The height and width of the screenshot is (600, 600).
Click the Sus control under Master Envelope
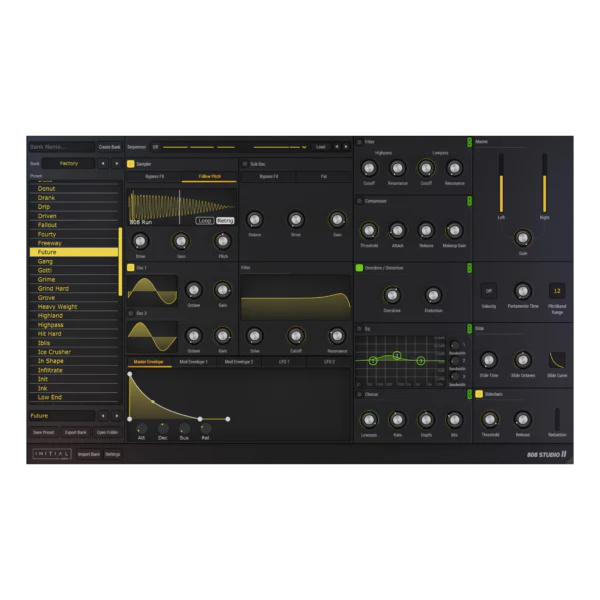click(184, 429)
